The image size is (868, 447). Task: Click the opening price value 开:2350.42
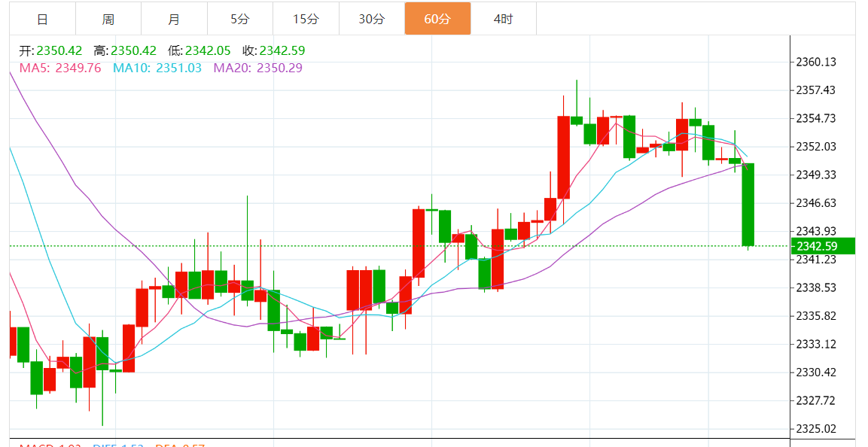pos(51,51)
